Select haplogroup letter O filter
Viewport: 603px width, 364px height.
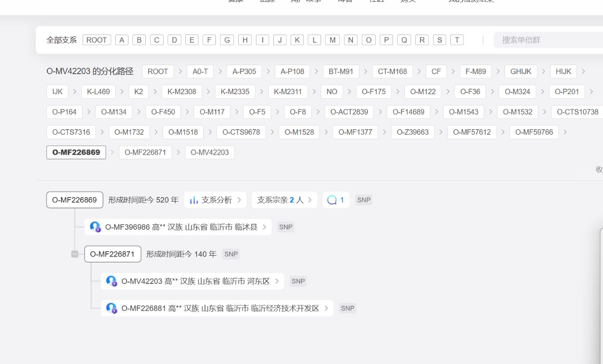coord(368,40)
